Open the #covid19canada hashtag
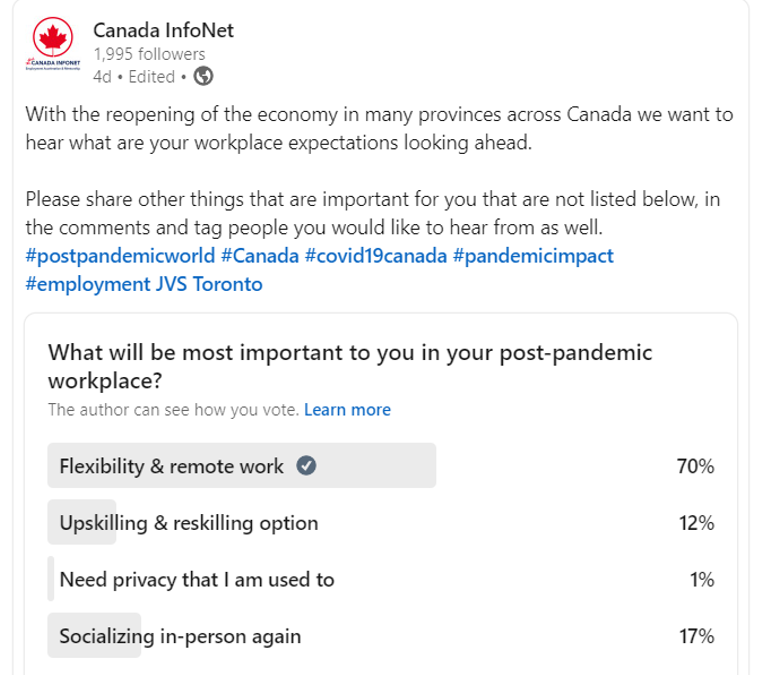Image resolution: width=760 pixels, height=675 pixels. (376, 255)
